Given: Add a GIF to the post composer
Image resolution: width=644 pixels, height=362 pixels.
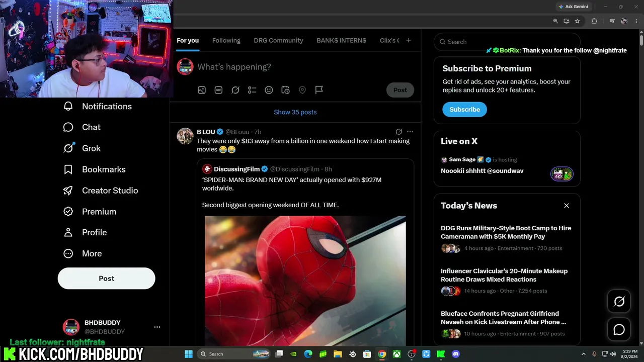Looking at the screenshot, I should coord(218,90).
